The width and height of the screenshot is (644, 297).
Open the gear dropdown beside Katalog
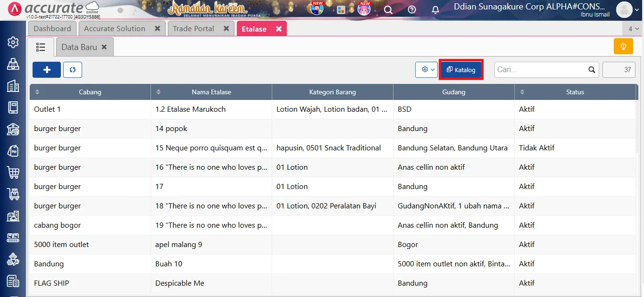pyautogui.click(x=426, y=69)
